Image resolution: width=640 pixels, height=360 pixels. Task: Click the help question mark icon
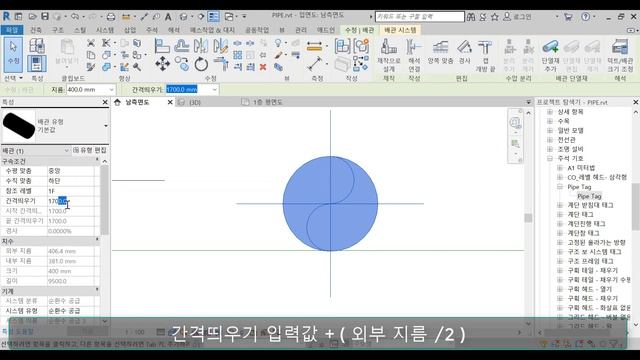[x=586, y=17]
